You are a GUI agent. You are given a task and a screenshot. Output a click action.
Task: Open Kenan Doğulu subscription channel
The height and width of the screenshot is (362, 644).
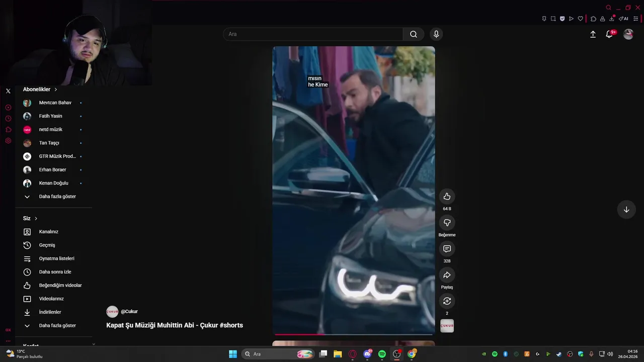53,183
